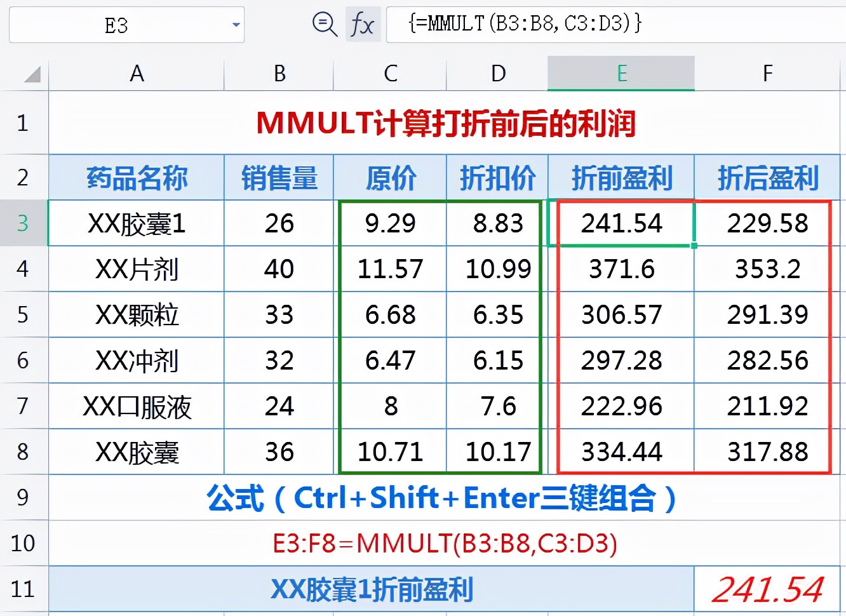
Task: Select pre-discount profit cell 371.6
Action: coord(621,269)
